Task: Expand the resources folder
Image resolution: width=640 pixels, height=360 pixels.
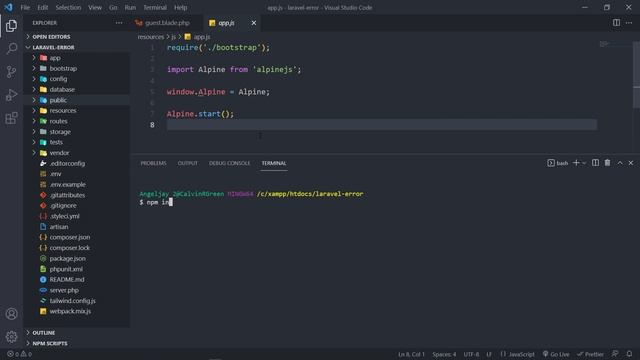Action: pyautogui.click(x=77, y=111)
